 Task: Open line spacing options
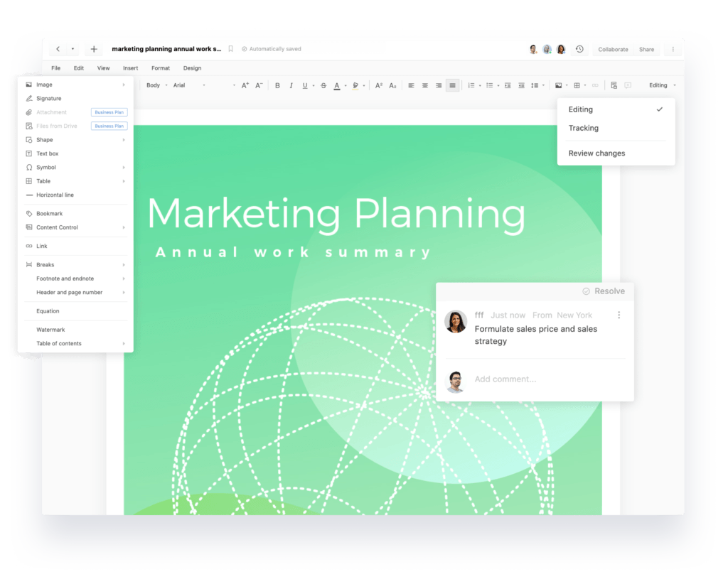point(535,85)
